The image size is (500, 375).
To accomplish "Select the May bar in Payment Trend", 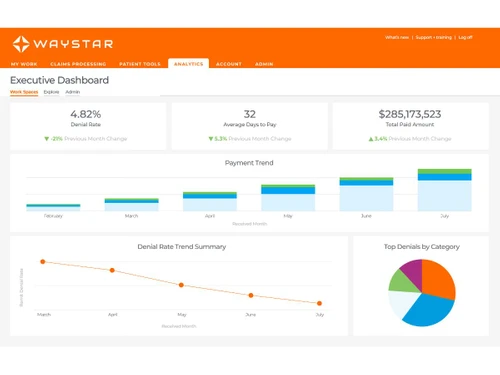I will click(x=288, y=198).
